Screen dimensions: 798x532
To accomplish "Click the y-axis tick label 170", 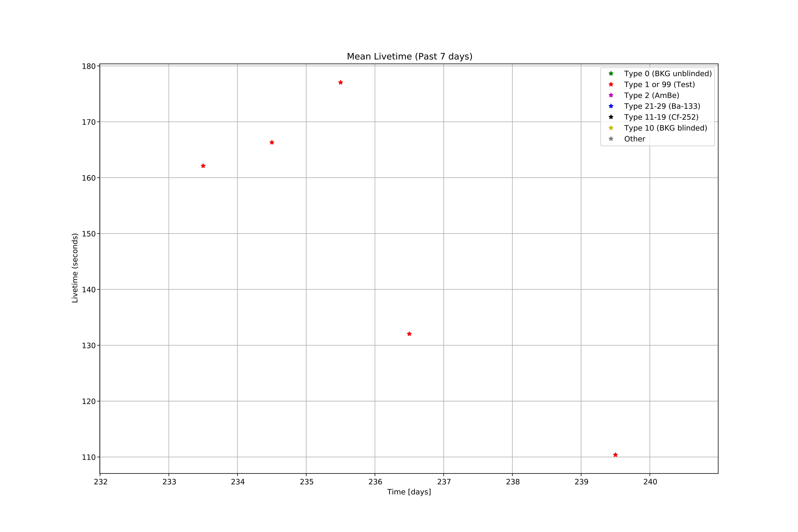I will tap(89, 122).
